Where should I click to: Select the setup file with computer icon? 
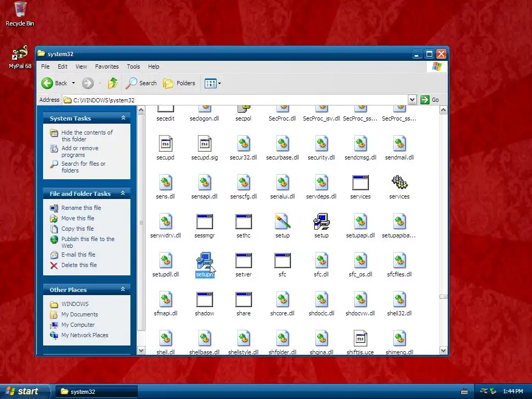click(x=321, y=227)
